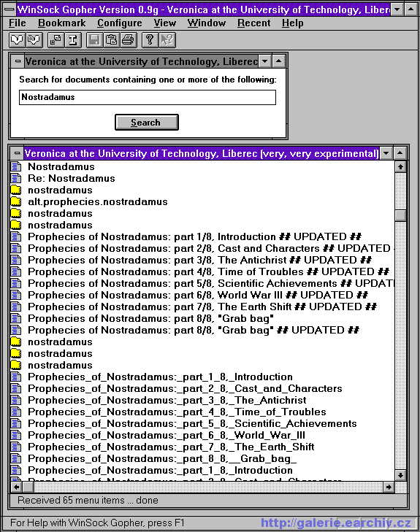The height and width of the screenshot is (532, 420).
Task: Click document icon for part_5_8 Scientific_Achievements
Action: point(15,423)
